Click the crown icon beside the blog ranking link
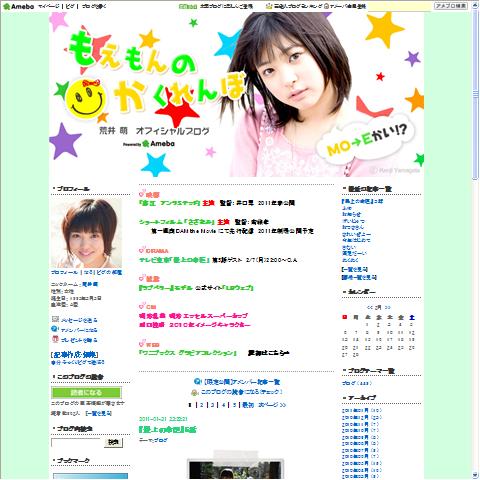This screenshot has height=480, width=480. [269, 6]
